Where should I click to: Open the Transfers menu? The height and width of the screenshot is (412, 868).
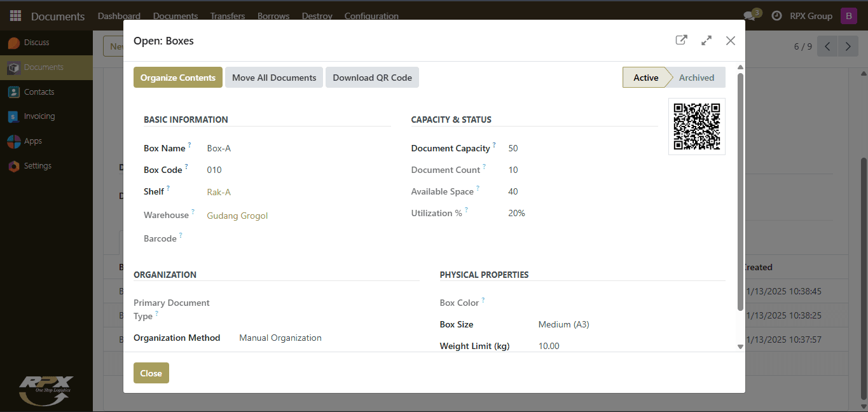click(x=228, y=16)
